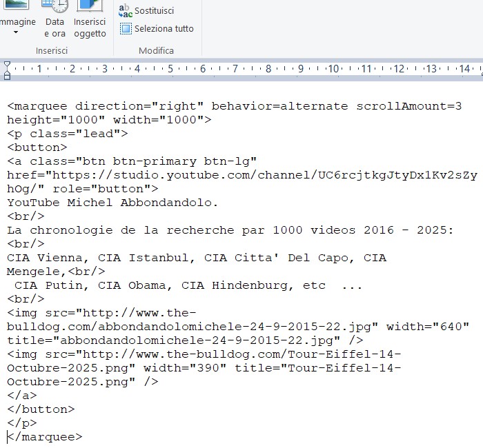The width and height of the screenshot is (483, 448).
Task: Expand the Immagine dropdown arrow
Action: (15, 32)
